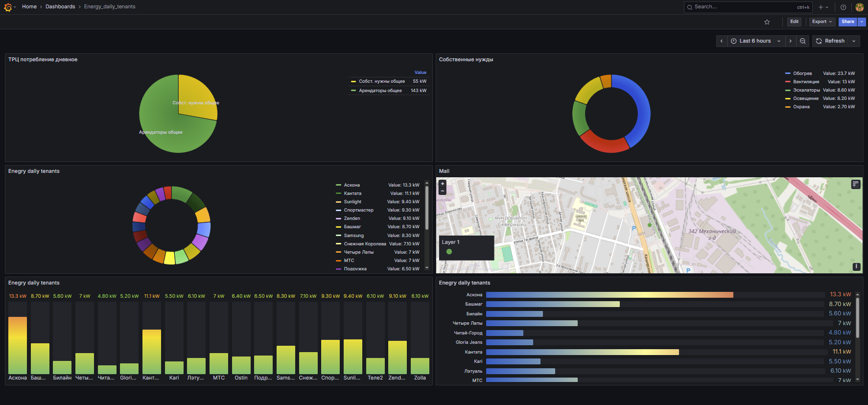Zoom in on the Mall map

pyautogui.click(x=443, y=184)
